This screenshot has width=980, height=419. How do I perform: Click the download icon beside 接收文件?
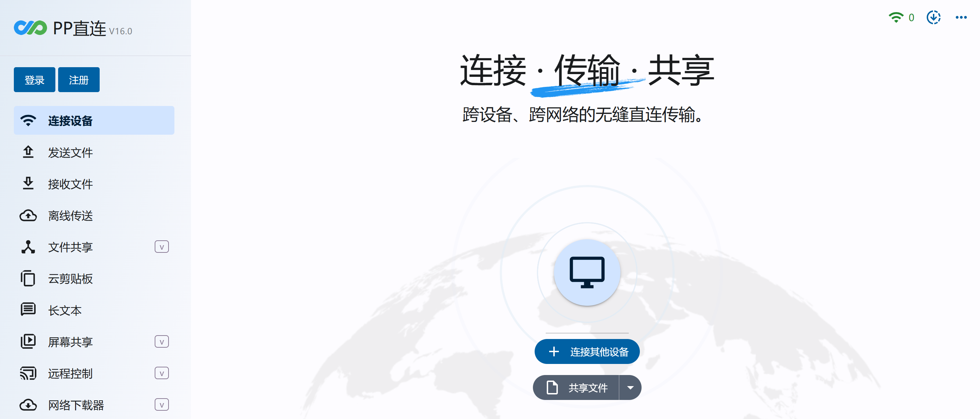click(x=28, y=184)
